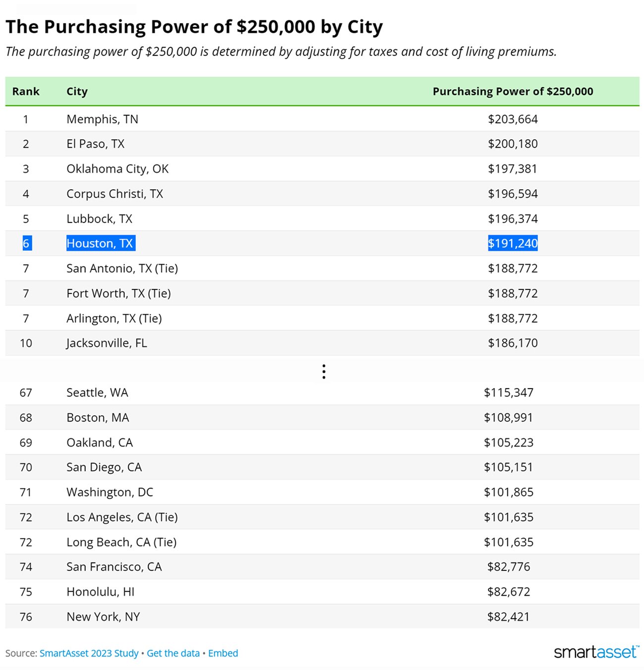The image size is (644, 670).
Task: Click Jacksonville, FL in the table
Action: 107,343
